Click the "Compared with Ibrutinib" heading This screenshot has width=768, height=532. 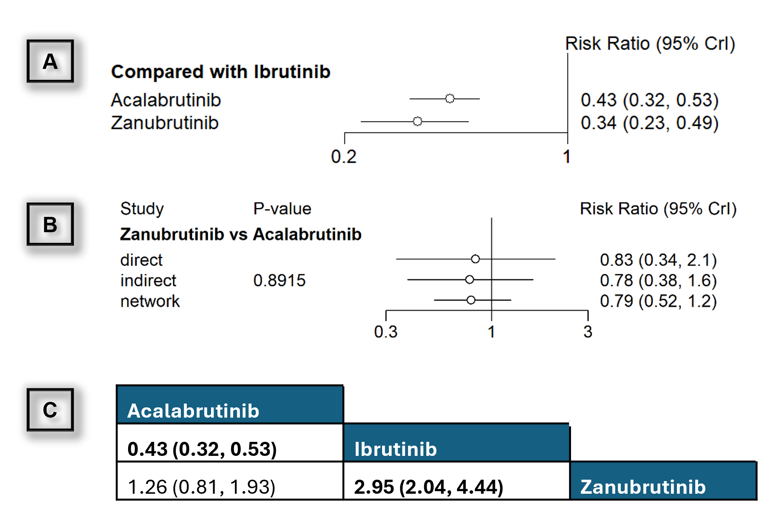[x=220, y=72]
